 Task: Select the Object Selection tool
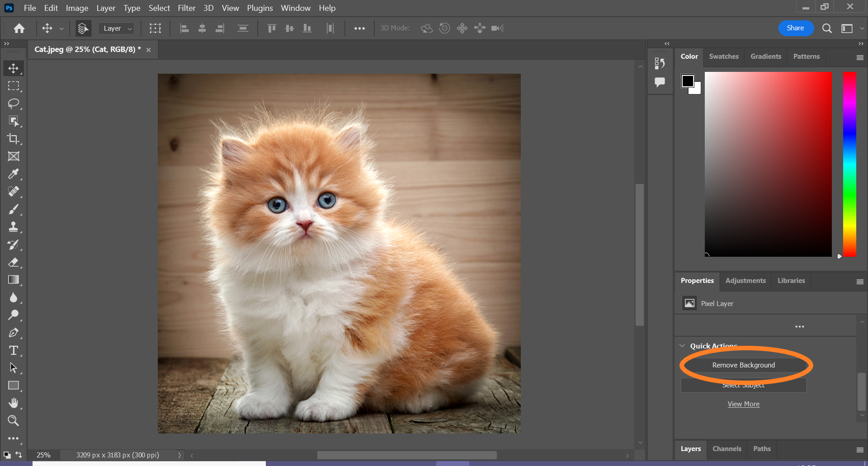pyautogui.click(x=14, y=121)
